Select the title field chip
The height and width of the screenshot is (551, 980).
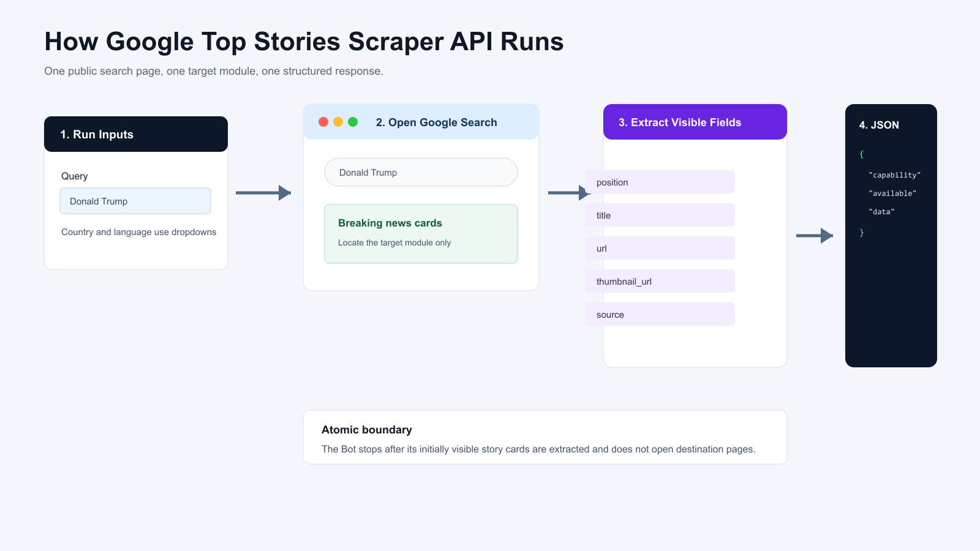pyautogui.click(x=660, y=215)
